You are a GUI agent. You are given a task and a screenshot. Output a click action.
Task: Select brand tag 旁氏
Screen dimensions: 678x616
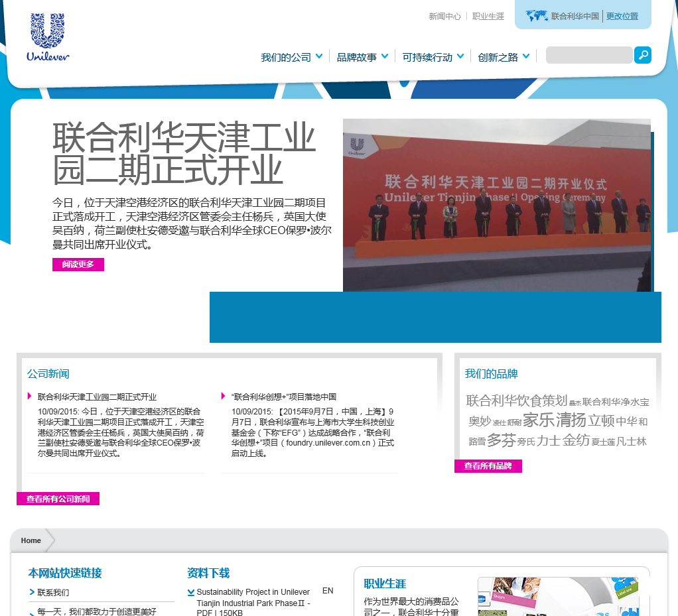coord(526,442)
